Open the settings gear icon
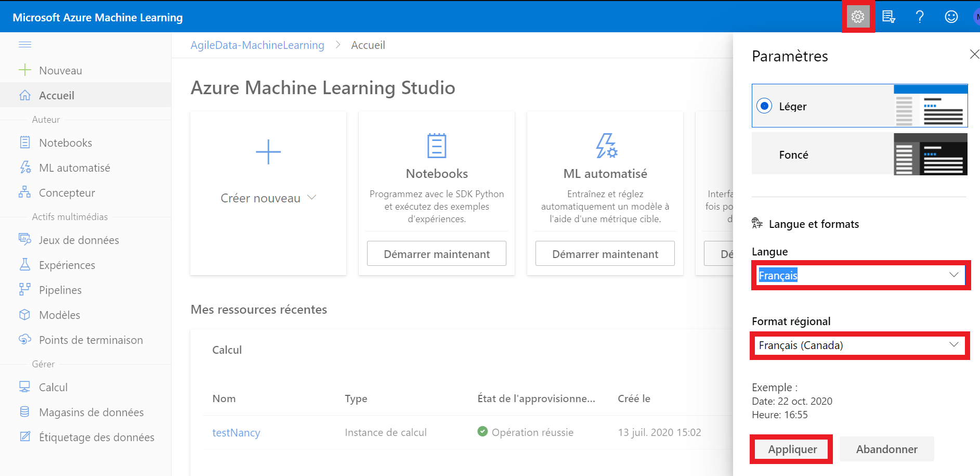980x476 pixels. tap(858, 17)
